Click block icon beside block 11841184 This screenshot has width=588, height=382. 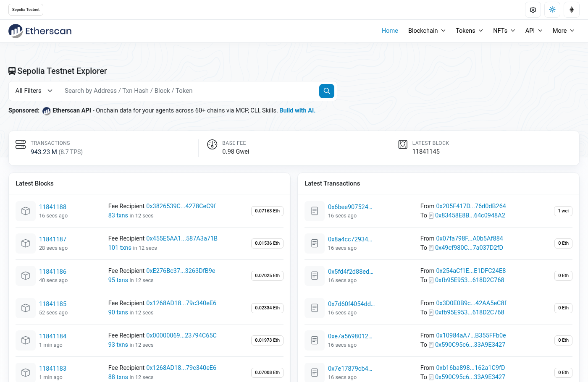[x=26, y=340]
